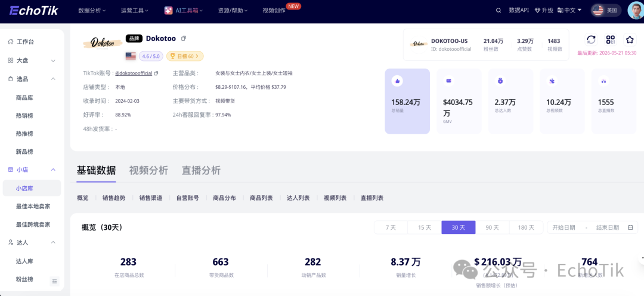The width and height of the screenshot is (644, 296).
Task: Switch to the 基础数据 tab
Action: (96, 170)
